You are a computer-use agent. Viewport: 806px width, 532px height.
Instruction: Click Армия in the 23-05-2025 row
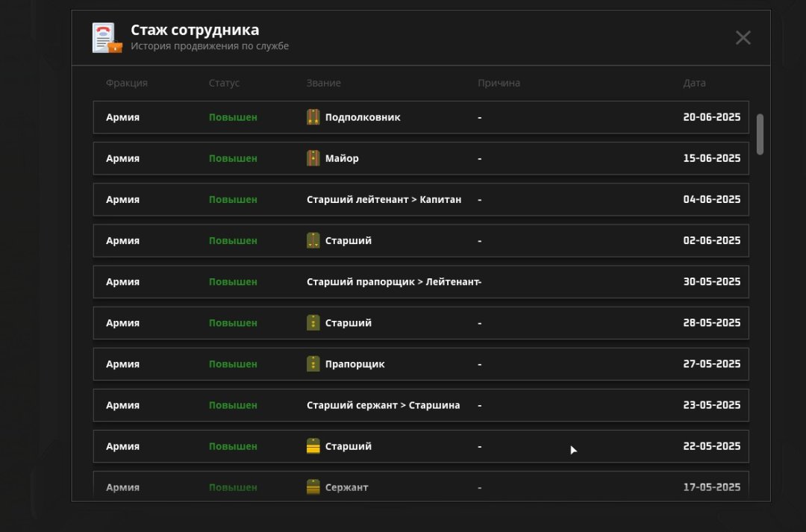pos(123,405)
